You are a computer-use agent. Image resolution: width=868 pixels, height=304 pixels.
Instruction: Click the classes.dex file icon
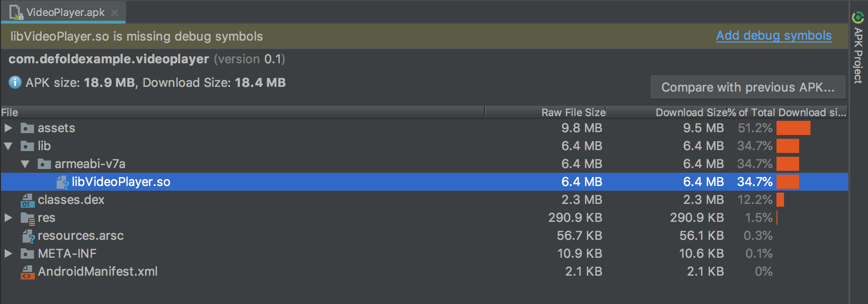pos(27,200)
